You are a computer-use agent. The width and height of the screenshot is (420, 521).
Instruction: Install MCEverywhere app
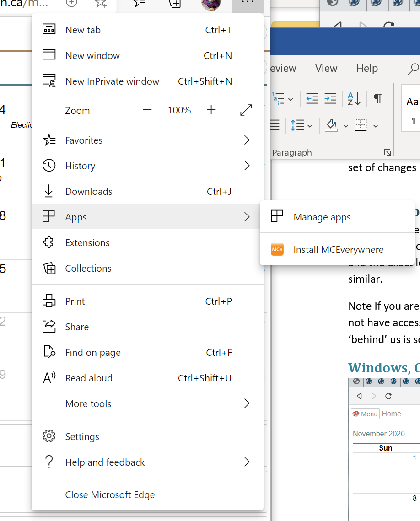pyautogui.click(x=337, y=249)
